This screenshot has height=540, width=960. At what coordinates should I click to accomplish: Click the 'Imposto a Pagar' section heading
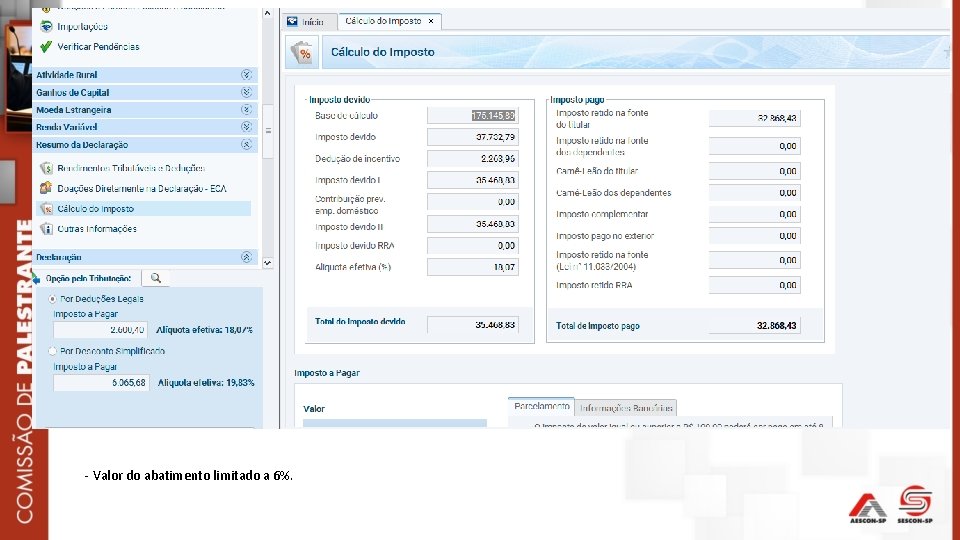pyautogui.click(x=327, y=373)
